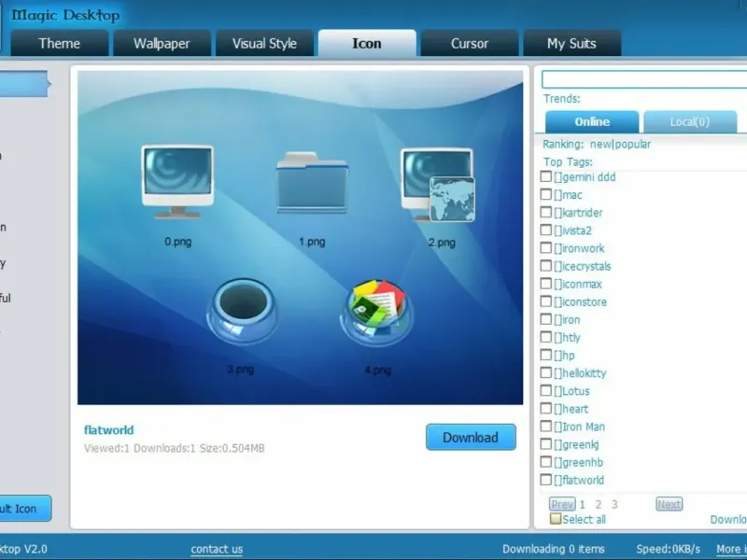
Task: Open the Theme tab
Action: tap(60, 43)
